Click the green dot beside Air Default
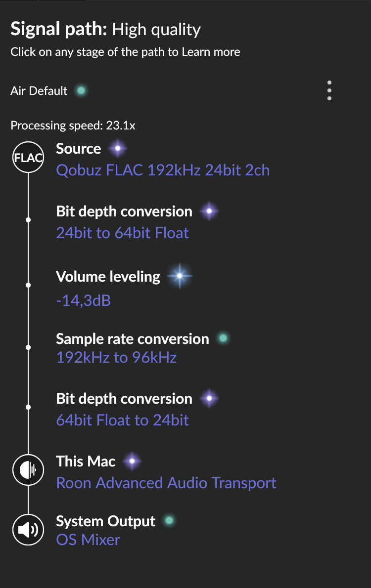 coord(82,90)
